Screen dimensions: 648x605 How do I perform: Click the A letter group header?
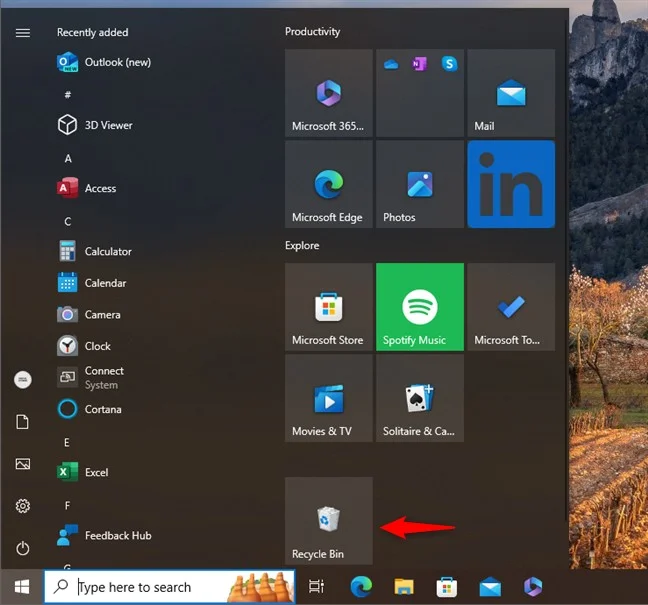68,158
